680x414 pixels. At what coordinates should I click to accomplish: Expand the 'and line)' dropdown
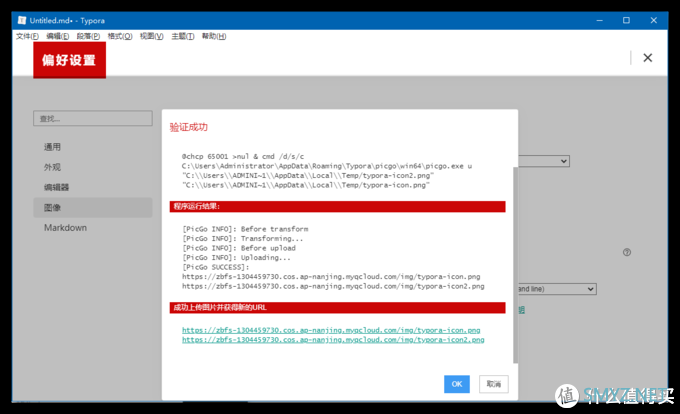[x=557, y=289]
